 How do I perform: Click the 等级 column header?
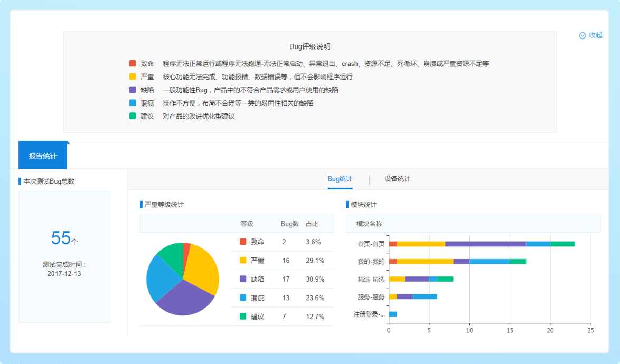[247, 224]
